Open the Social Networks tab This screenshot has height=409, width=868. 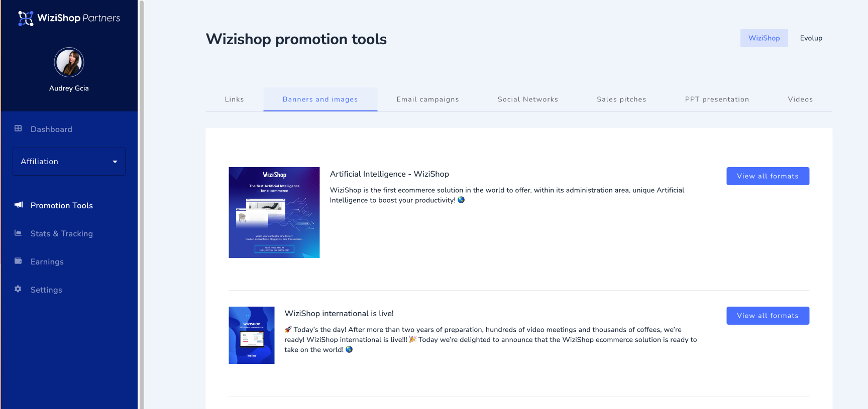(x=528, y=99)
